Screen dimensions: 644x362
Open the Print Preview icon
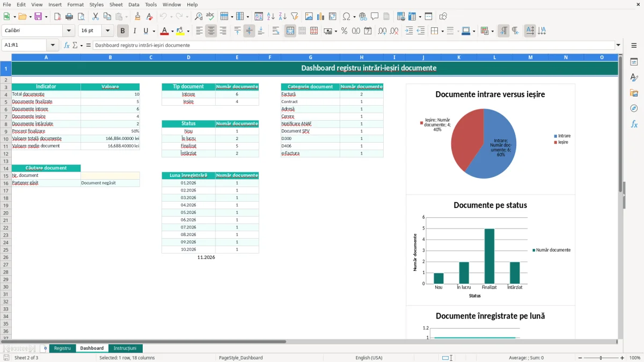81,17
